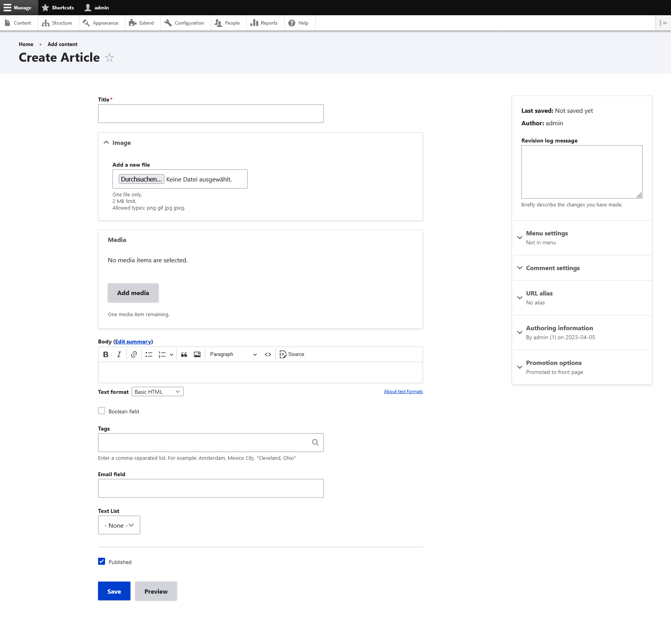Click inside the Title input field
This screenshot has width=671, height=644.
tap(211, 114)
